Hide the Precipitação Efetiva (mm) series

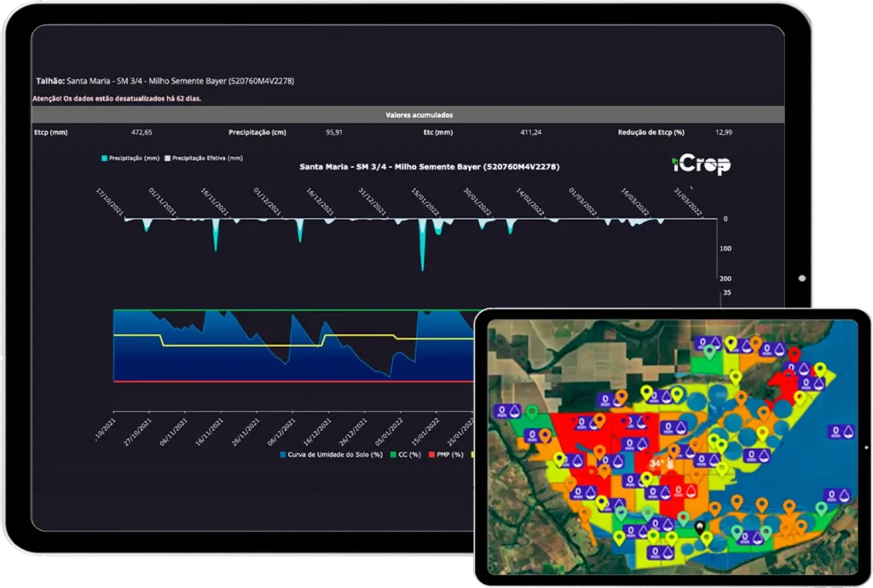coord(203,159)
